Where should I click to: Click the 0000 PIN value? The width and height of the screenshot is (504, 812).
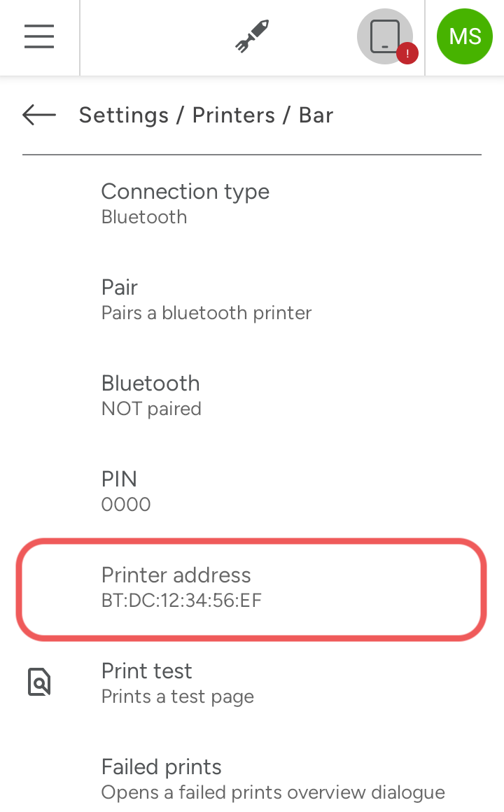pyautogui.click(x=126, y=504)
